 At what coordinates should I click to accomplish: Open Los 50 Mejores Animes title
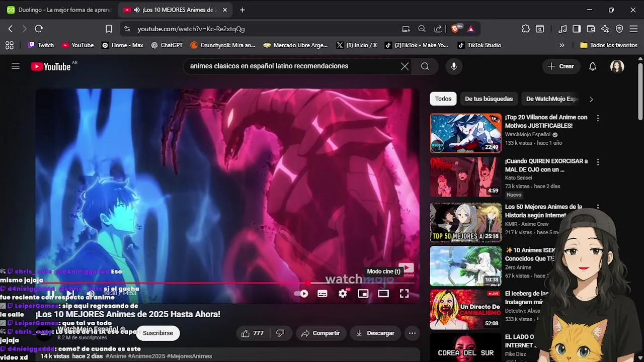click(x=543, y=211)
